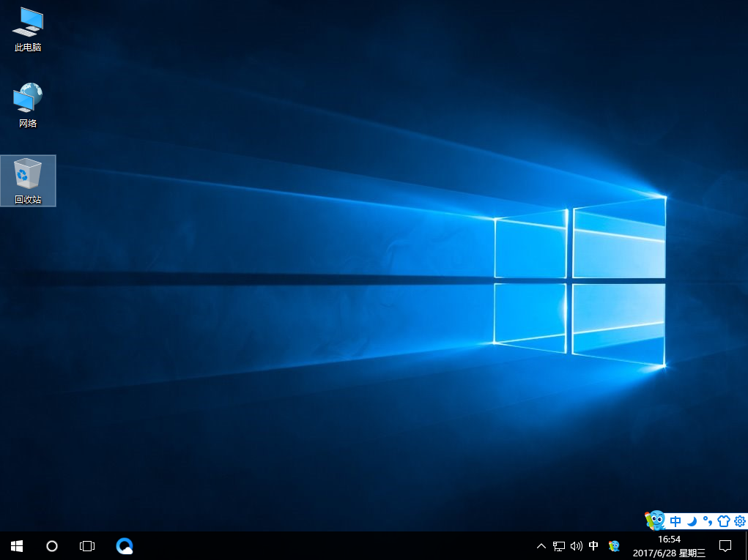The height and width of the screenshot is (560, 748).
Task: Open the 此电脑 desktop icon
Action: [27, 29]
